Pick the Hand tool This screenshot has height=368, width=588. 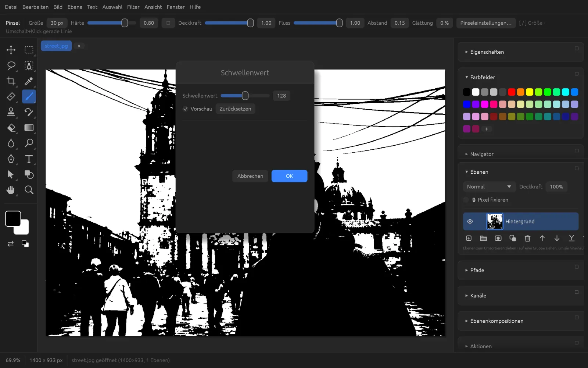tap(11, 190)
